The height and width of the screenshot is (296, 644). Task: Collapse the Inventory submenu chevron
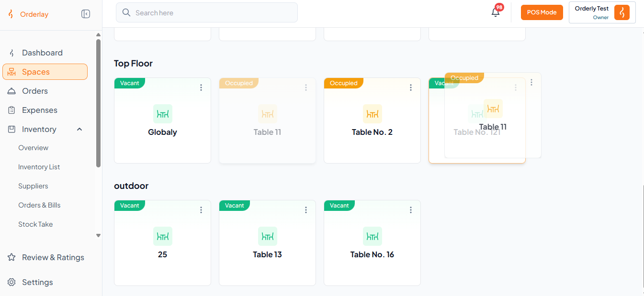[79, 129]
